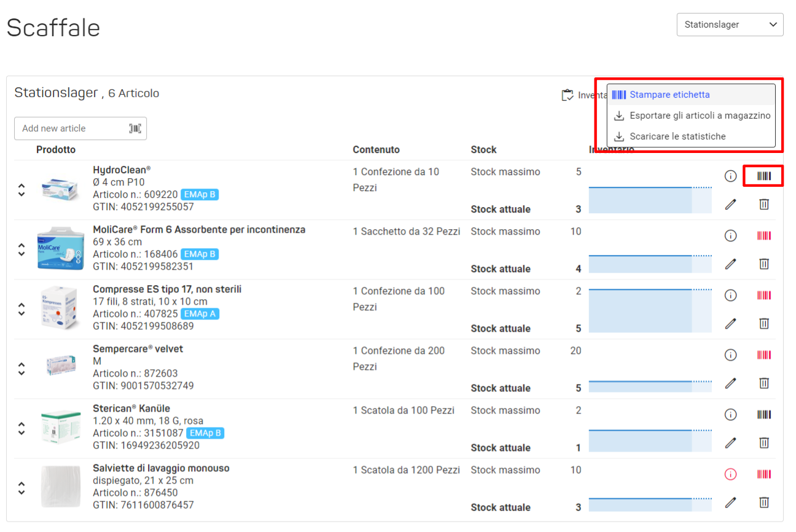Viewport: 796px width, 532px height.
Task: Click the MoliCare product thumbnail image
Action: tap(60, 249)
